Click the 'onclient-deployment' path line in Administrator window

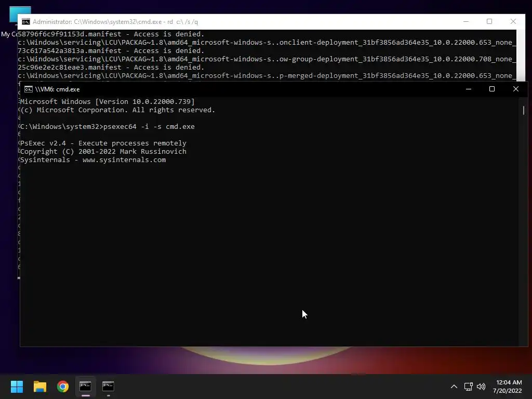coord(267,43)
